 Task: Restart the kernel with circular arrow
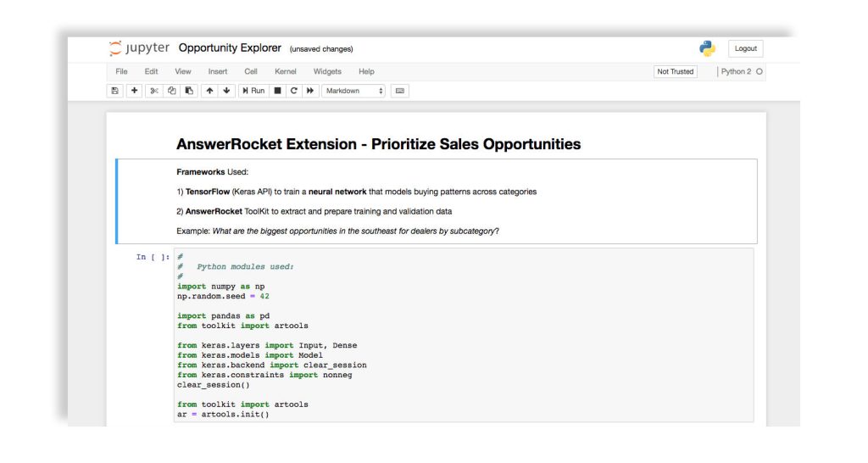click(x=294, y=91)
